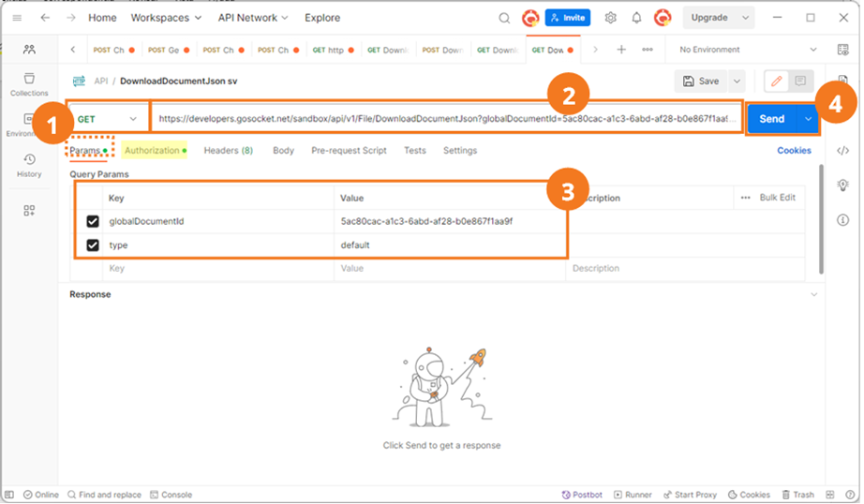Select the GET http request tab

tap(333, 51)
